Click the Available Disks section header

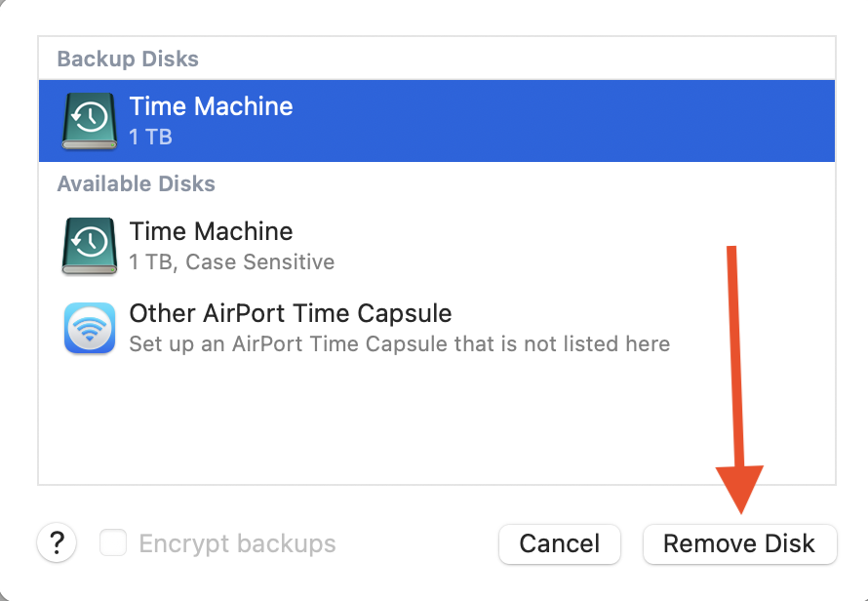pos(136,183)
